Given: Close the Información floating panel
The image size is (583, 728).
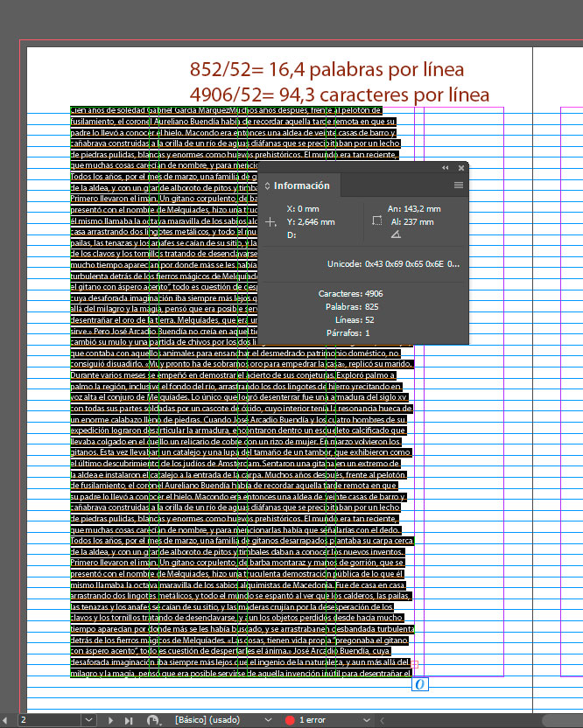Looking at the screenshot, I should click(460, 167).
